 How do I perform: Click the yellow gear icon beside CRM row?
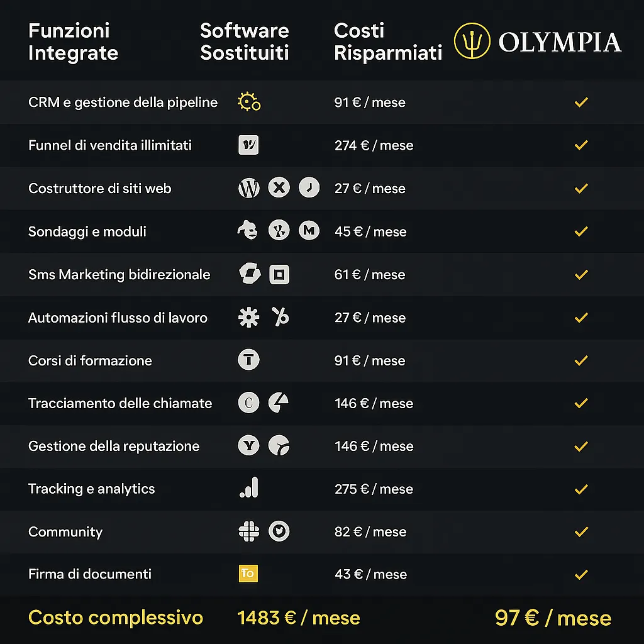point(248,102)
